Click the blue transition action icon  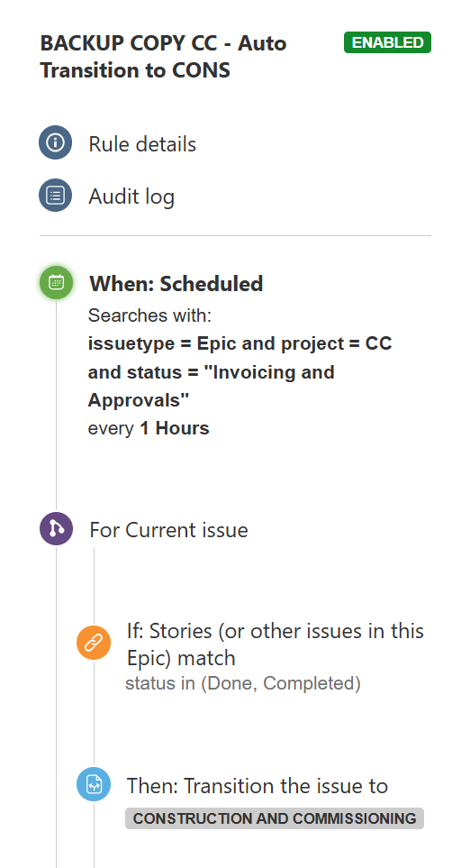pos(94,784)
